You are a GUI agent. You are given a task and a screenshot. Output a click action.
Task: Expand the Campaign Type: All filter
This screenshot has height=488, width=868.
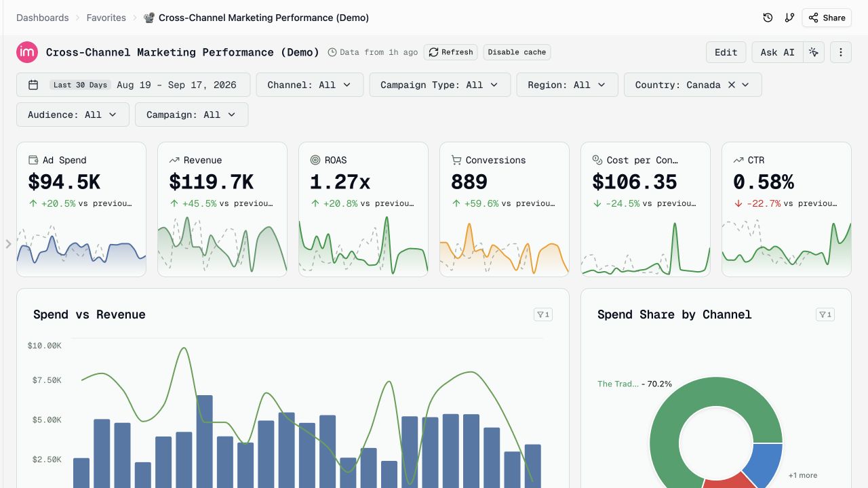[439, 85]
